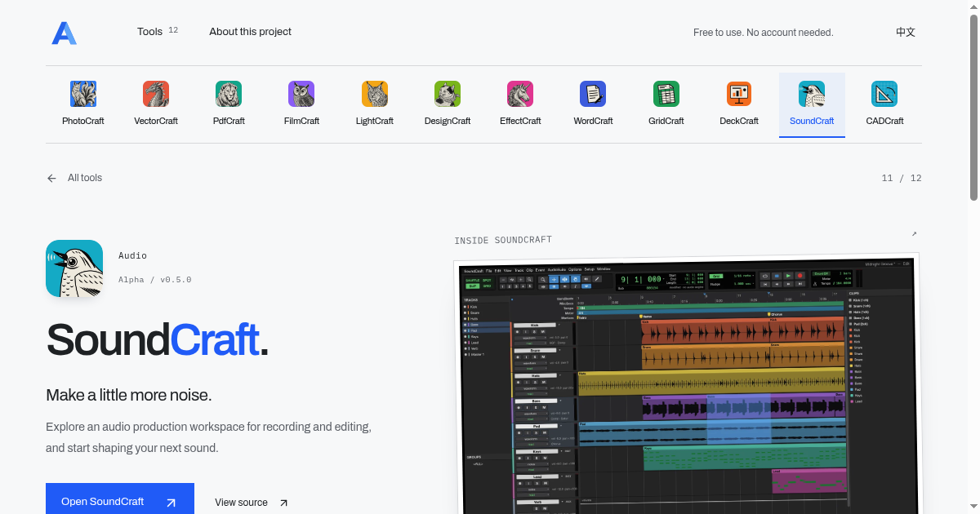The width and height of the screenshot is (980, 514).
Task: Click the Open SoundCraft button
Action: pyautogui.click(x=120, y=502)
